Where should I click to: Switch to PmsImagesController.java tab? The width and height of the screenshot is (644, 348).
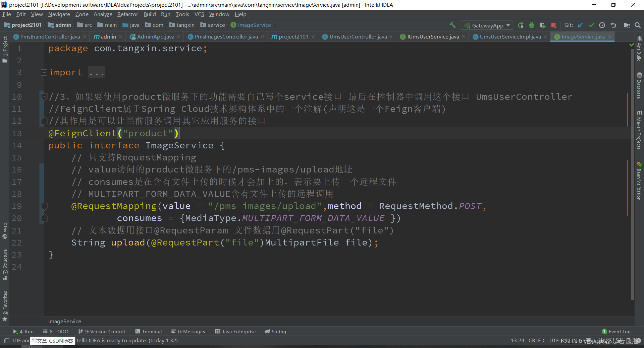226,37
